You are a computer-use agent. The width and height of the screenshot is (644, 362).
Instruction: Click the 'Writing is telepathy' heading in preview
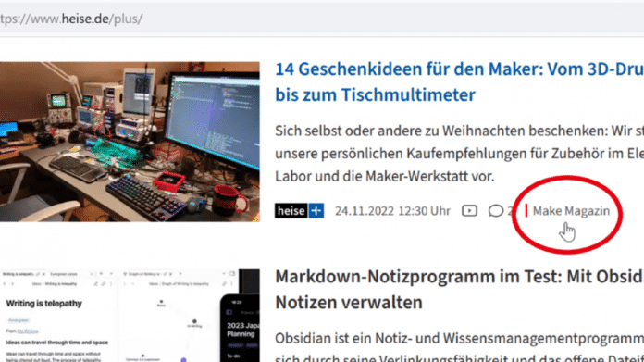(x=43, y=304)
